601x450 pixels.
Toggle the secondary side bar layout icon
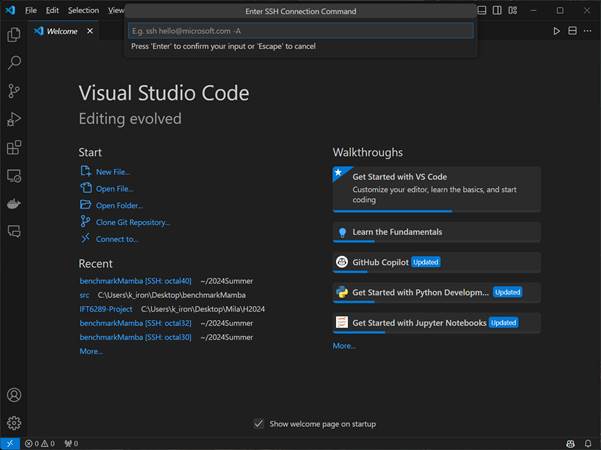click(497, 10)
